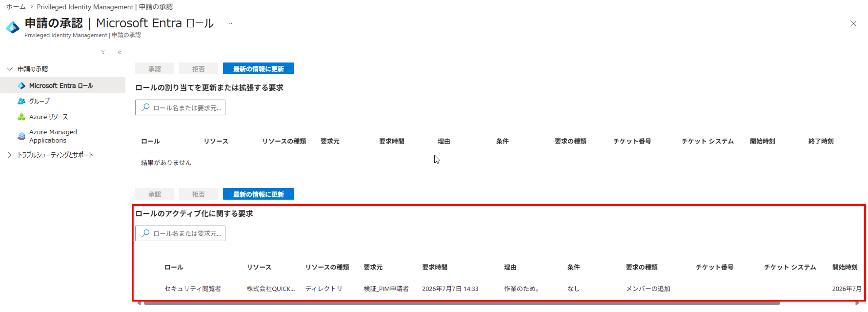Click the メンバーの追加 request type cell
The width and height of the screenshot is (868, 312).
pos(648,289)
